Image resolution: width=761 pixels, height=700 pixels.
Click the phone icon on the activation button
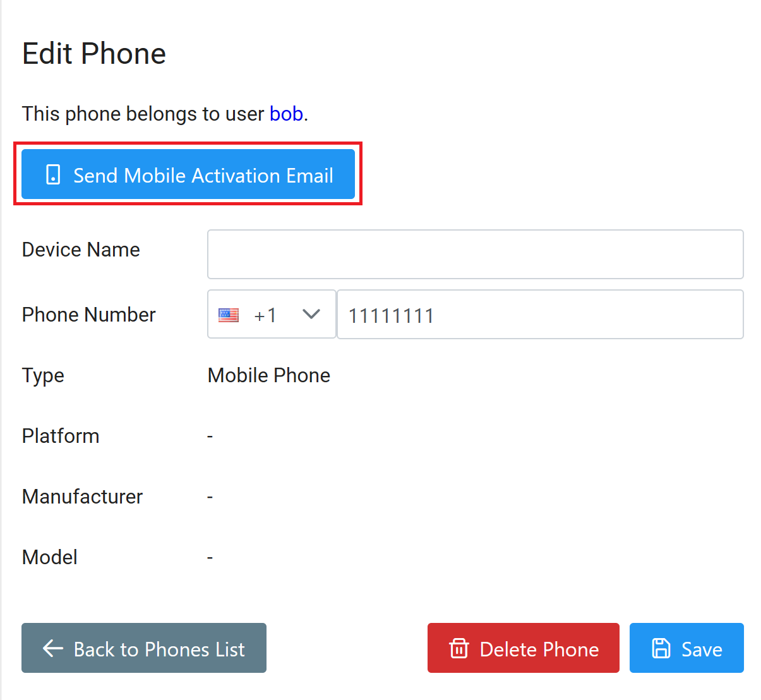[x=54, y=175]
